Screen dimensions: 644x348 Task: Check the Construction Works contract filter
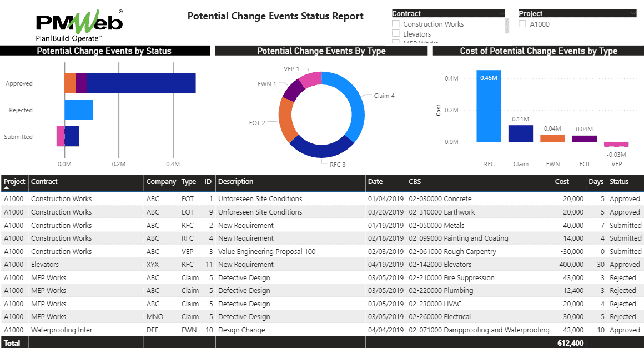[x=396, y=24]
